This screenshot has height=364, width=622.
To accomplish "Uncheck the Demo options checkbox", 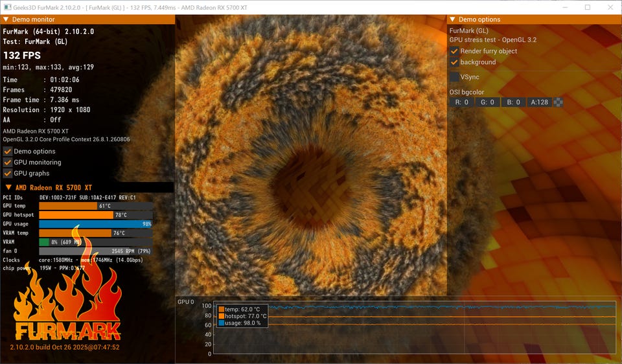I will [8, 152].
